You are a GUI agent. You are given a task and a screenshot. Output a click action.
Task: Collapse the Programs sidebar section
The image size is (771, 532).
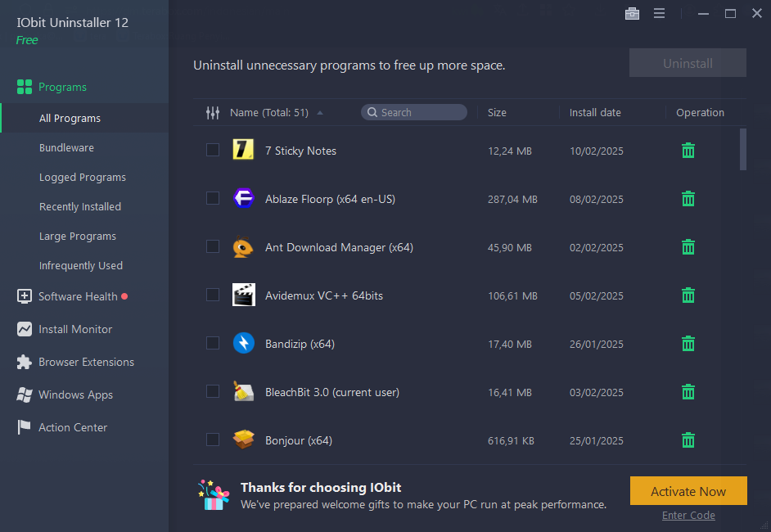pos(62,87)
